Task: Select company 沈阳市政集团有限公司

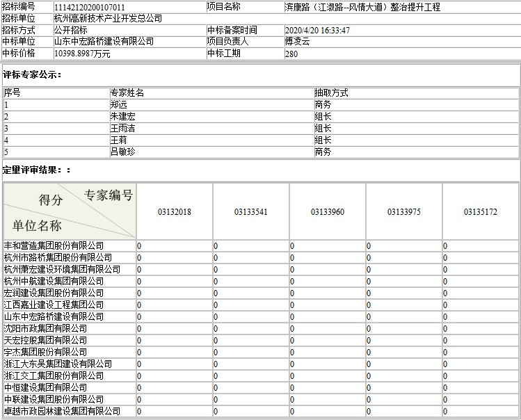Action: click(45, 329)
